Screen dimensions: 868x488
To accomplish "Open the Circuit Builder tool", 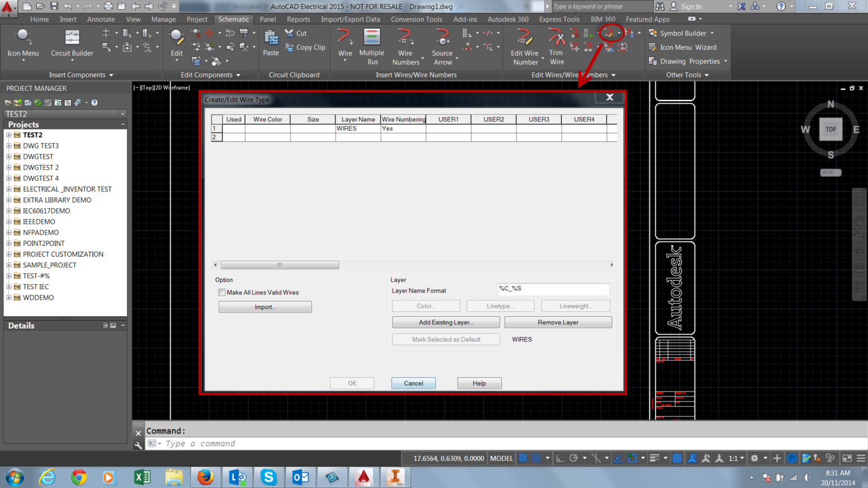I will point(72,45).
